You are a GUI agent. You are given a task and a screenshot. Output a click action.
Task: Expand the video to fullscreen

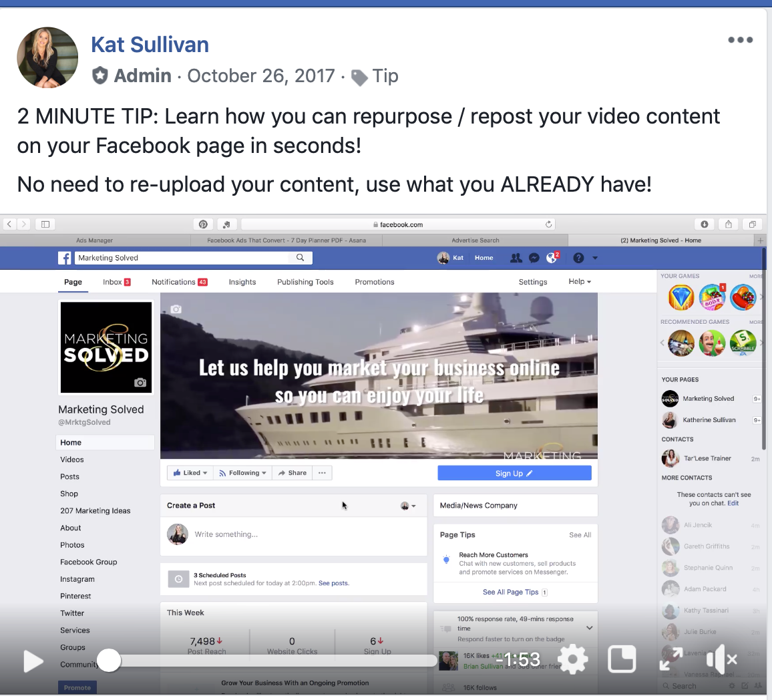tap(670, 659)
